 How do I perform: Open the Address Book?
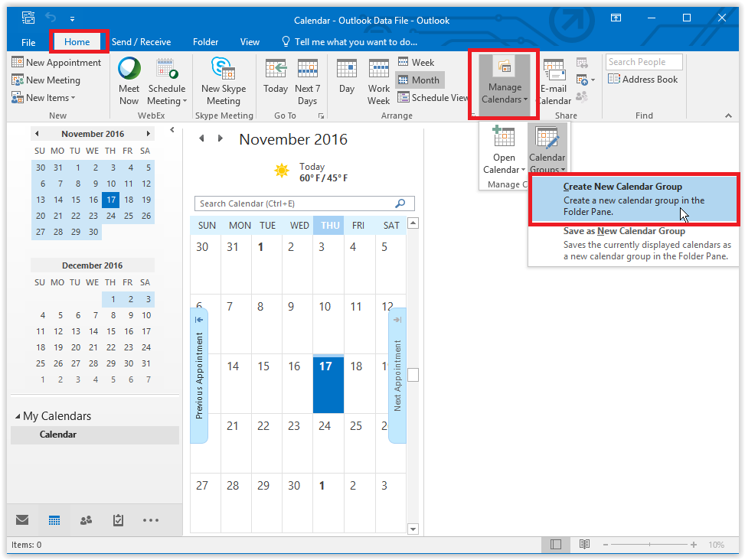[x=643, y=80]
